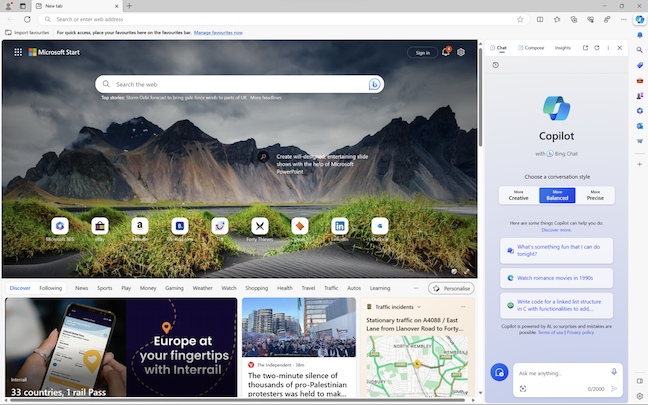Refresh the Copilot pane
This screenshot has height=405, width=648.
597,48
